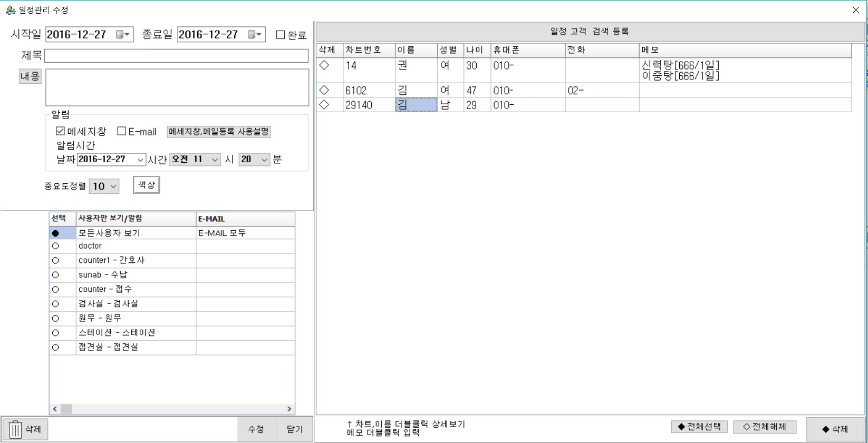Toggle the 완료 checkbox
Viewport: 868px width, 443px height.
281,35
